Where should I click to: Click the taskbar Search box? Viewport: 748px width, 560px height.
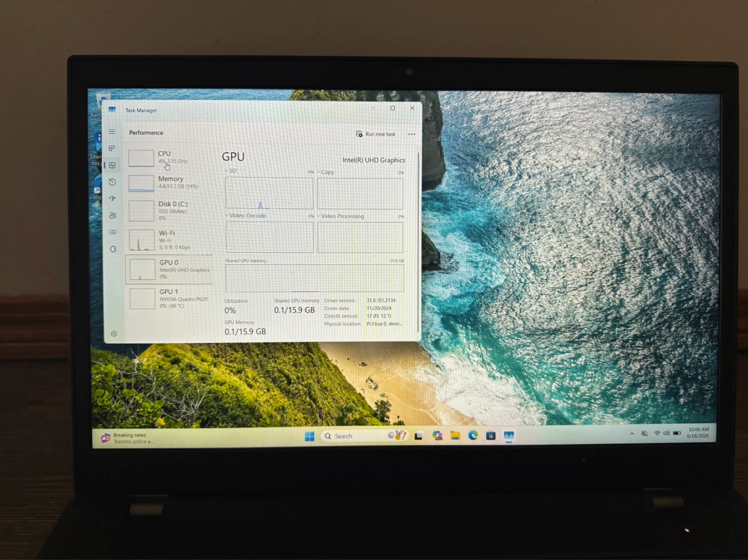pyautogui.click(x=364, y=435)
